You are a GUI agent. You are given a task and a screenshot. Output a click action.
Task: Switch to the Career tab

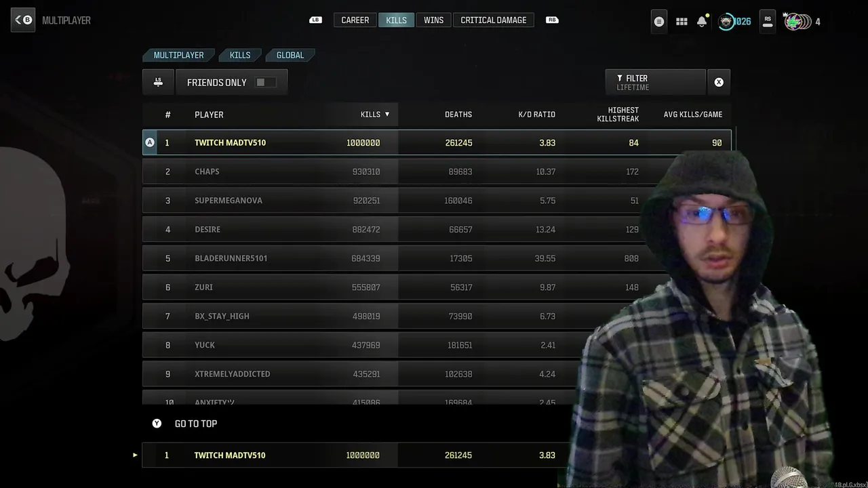[355, 20]
